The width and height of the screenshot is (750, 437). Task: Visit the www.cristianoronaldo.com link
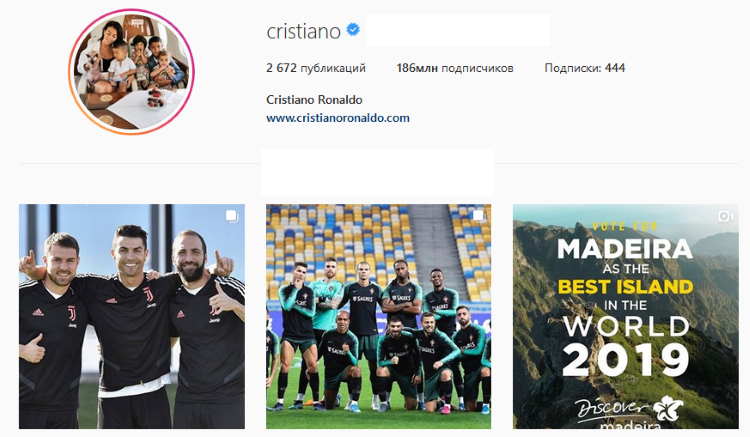(x=338, y=118)
